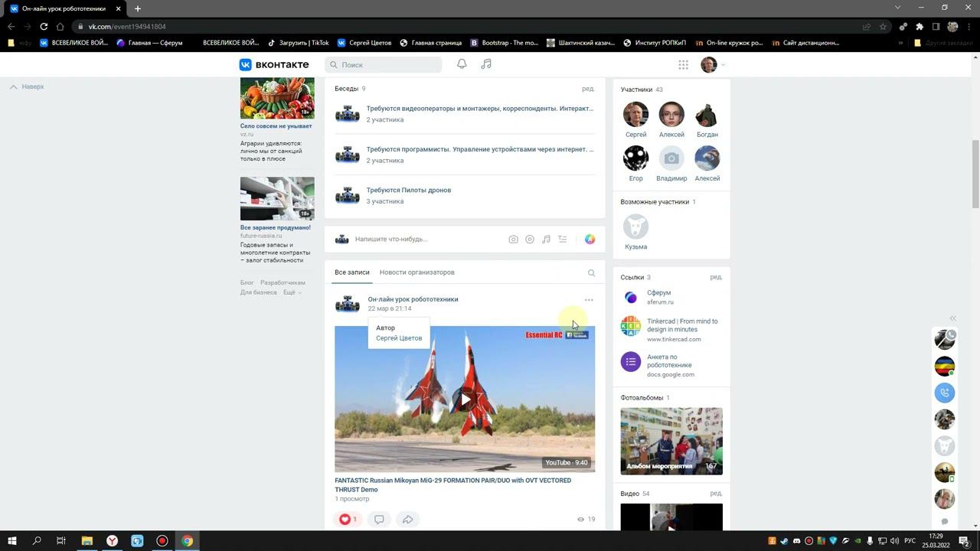Open 'Альбом мероприятия' photo album
Viewport: 980px width, 551px height.
tap(671, 441)
